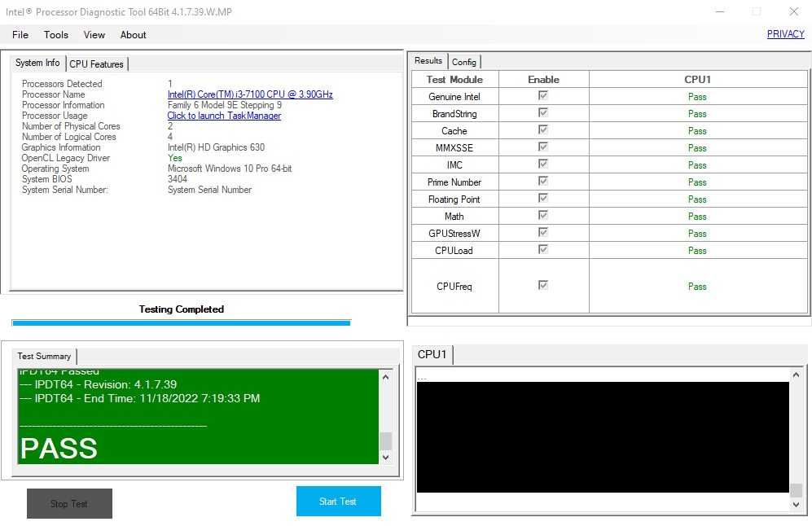Open the Intel Core i3-7100 processor link
This screenshot has height=526, width=812.
[250, 94]
